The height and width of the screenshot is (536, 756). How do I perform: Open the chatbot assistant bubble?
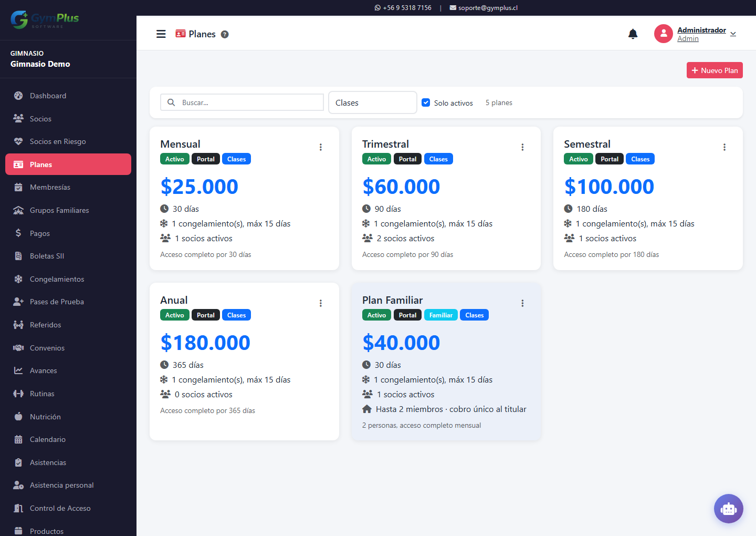(729, 509)
